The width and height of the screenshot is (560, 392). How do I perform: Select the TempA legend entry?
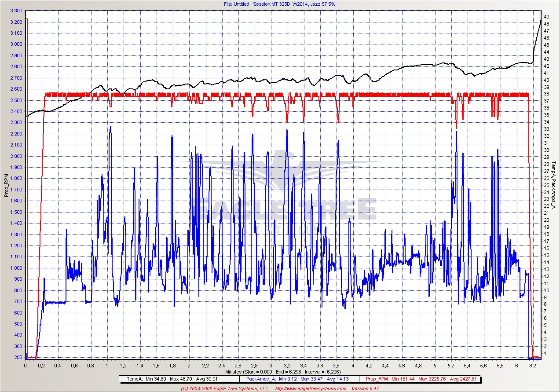point(179,378)
